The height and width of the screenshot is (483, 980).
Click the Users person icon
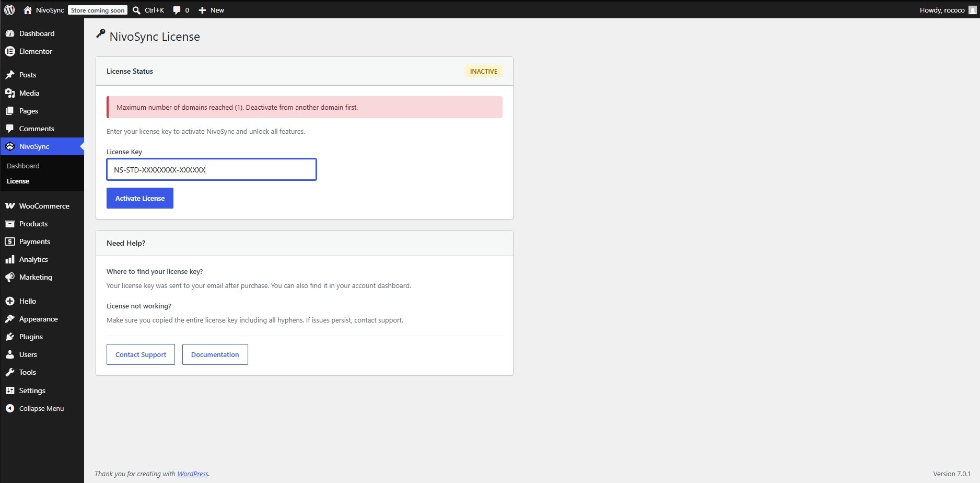(10, 354)
